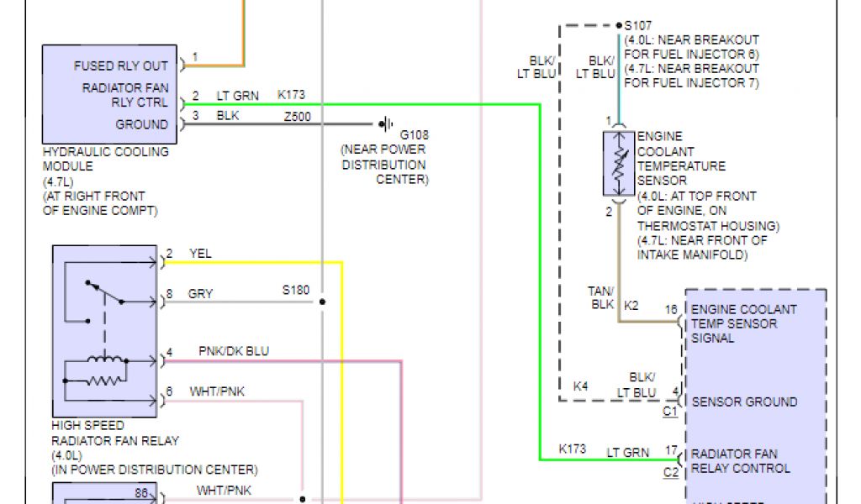Click the relay resistor symbol below the coil
This screenshot has width=861, height=504.
(104, 381)
